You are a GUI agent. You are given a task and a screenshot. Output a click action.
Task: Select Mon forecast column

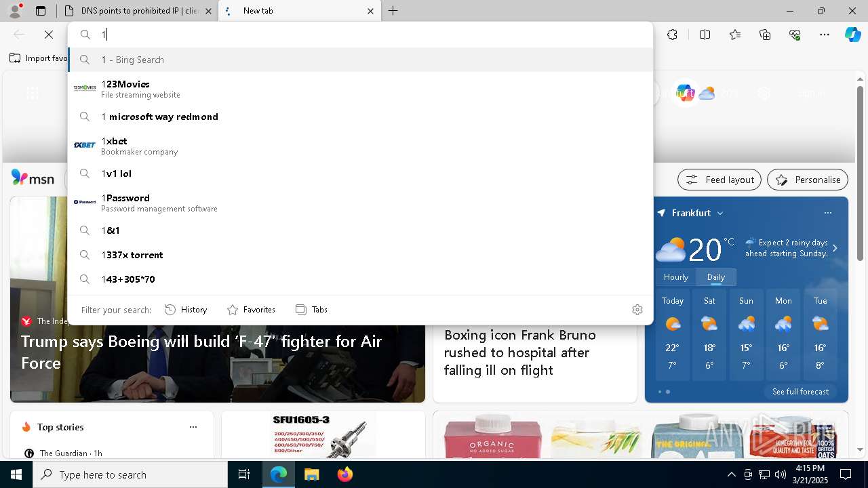(x=783, y=336)
